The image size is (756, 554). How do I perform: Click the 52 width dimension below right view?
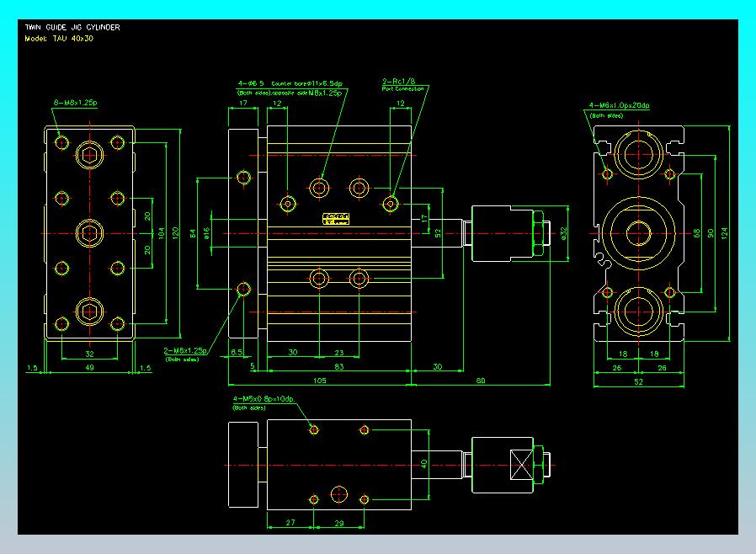tap(637, 381)
